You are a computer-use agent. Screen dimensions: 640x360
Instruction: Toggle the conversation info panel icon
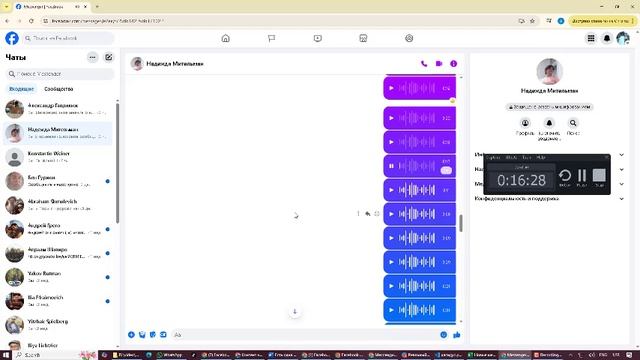click(x=453, y=64)
